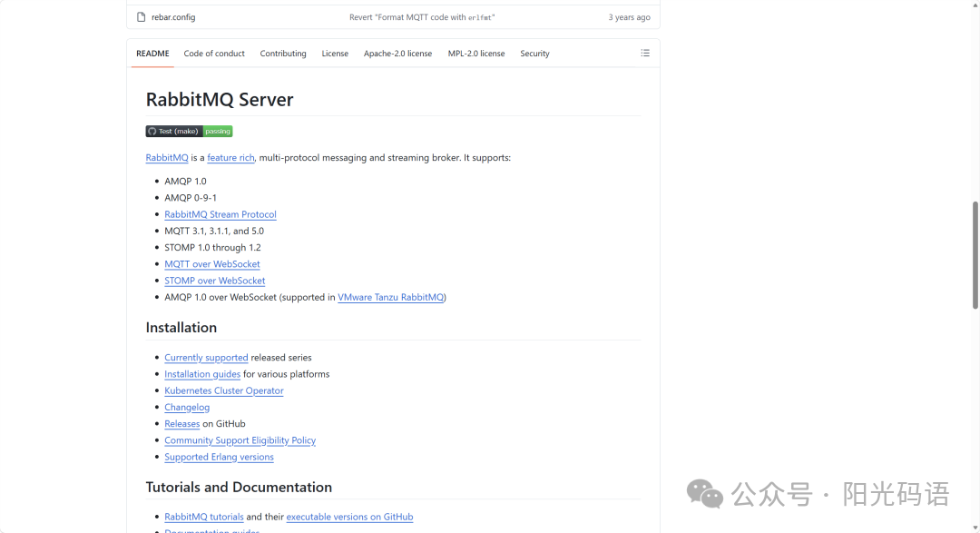The width and height of the screenshot is (980, 533).
Task: Open the Kubernetes Cluster Operator link
Action: (x=224, y=390)
